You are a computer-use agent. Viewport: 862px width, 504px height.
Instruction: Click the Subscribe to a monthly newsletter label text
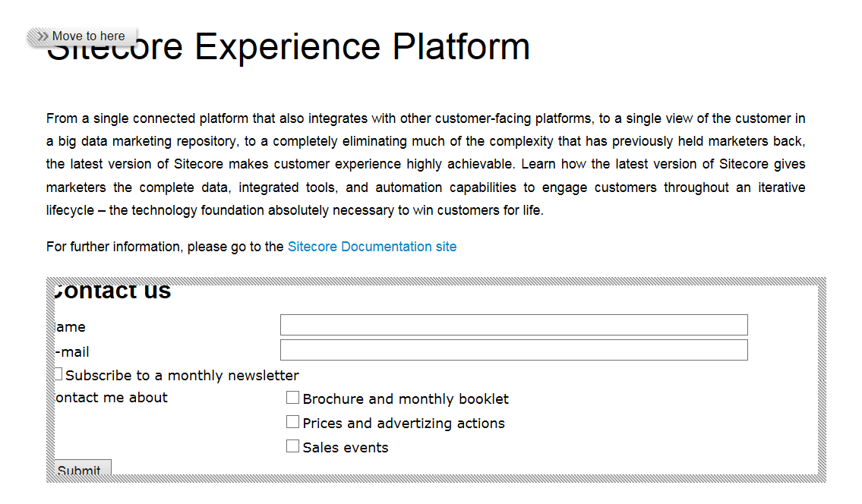tap(182, 376)
